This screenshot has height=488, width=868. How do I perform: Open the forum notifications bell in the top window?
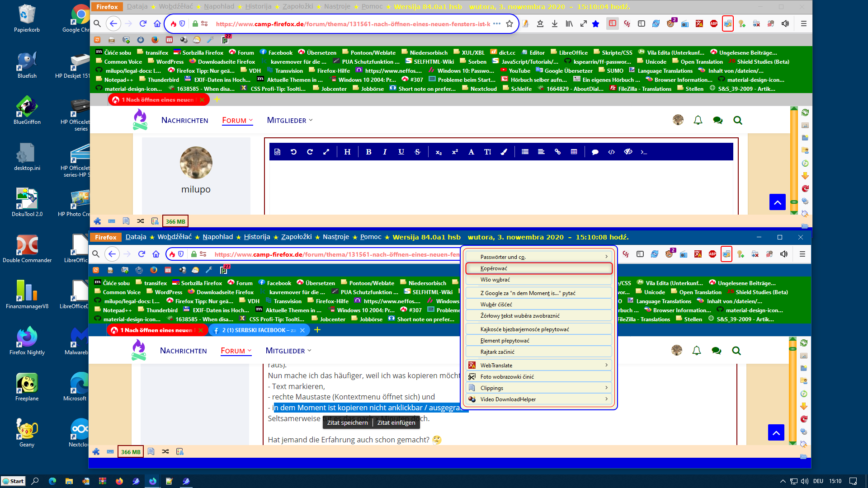(698, 120)
